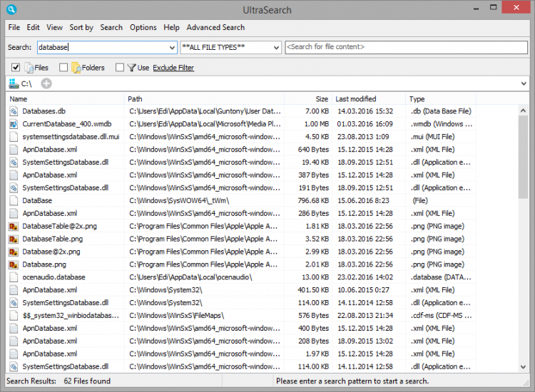Image resolution: width=535 pixels, height=392 pixels.
Task: Click icon of DatabaseTable.png
Action: click(x=14, y=239)
